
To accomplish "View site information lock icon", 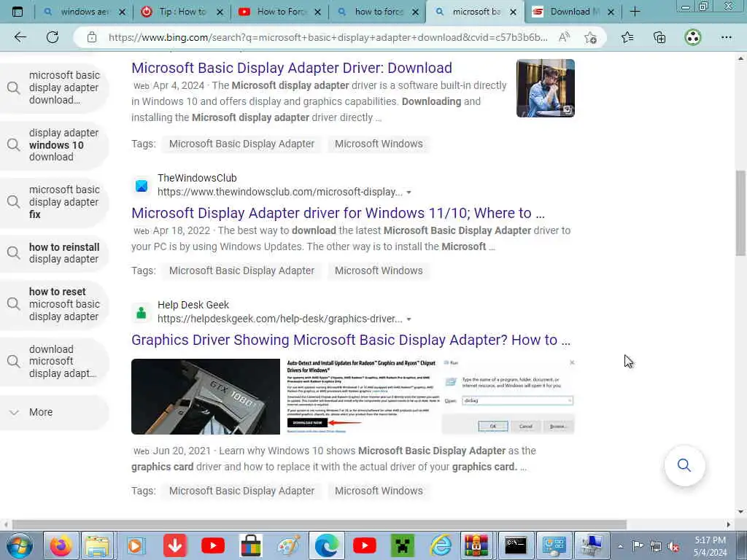I will 91,37.
